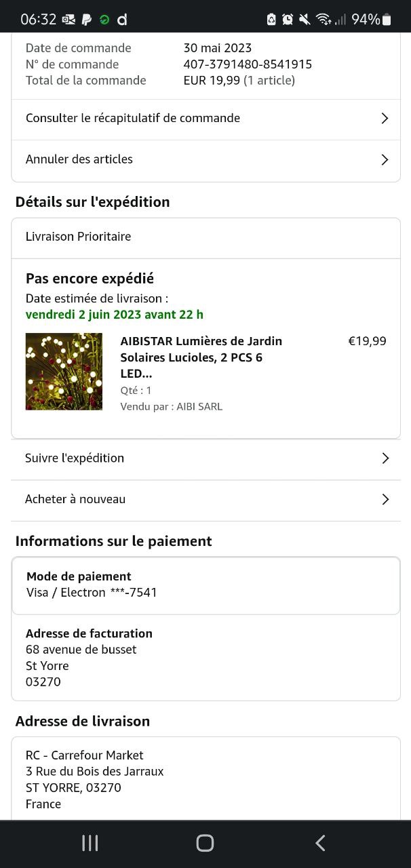The height and width of the screenshot is (868, 411).
Task: Tap the Carrefour Market delivery address card
Action: (206, 779)
